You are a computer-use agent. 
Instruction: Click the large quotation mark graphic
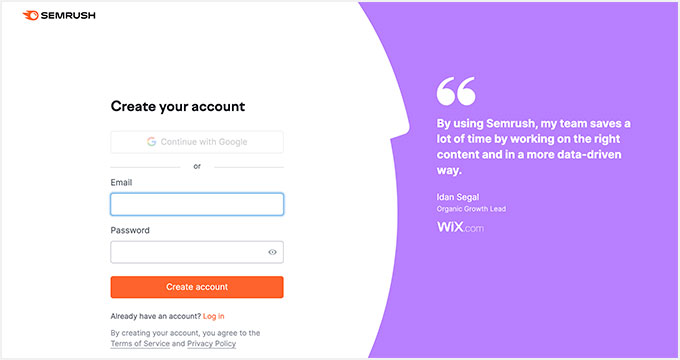[x=456, y=91]
